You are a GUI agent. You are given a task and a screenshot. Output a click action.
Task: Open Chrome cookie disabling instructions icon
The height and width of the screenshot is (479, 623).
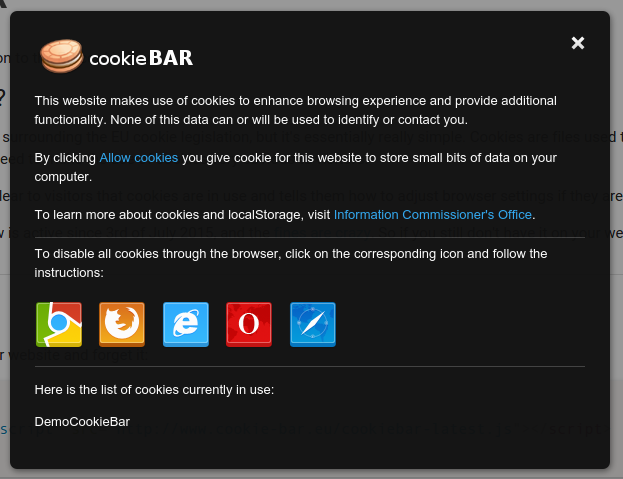click(59, 324)
